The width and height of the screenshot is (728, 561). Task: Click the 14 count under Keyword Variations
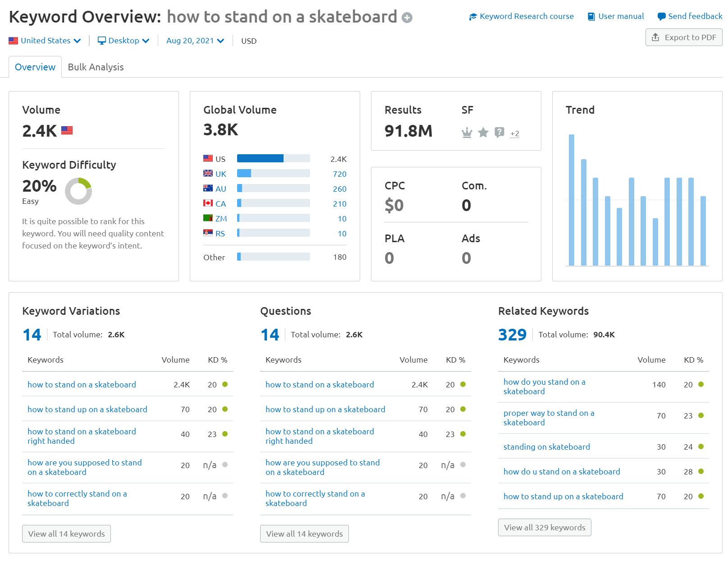tap(32, 335)
